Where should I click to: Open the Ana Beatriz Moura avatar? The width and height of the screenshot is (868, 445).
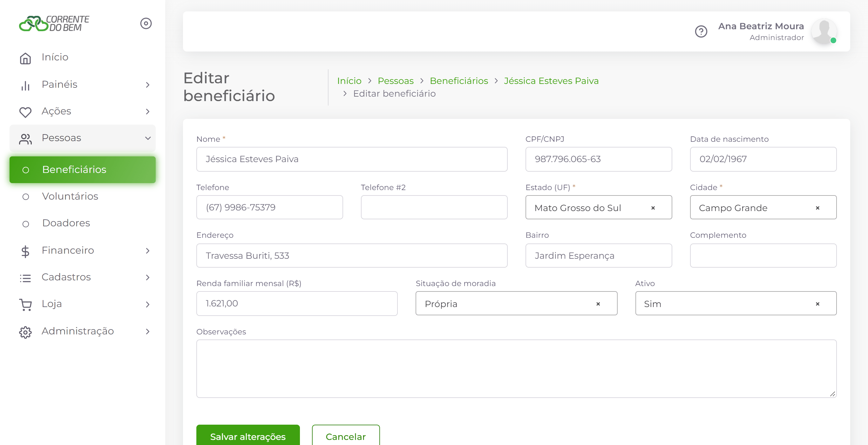[824, 31]
